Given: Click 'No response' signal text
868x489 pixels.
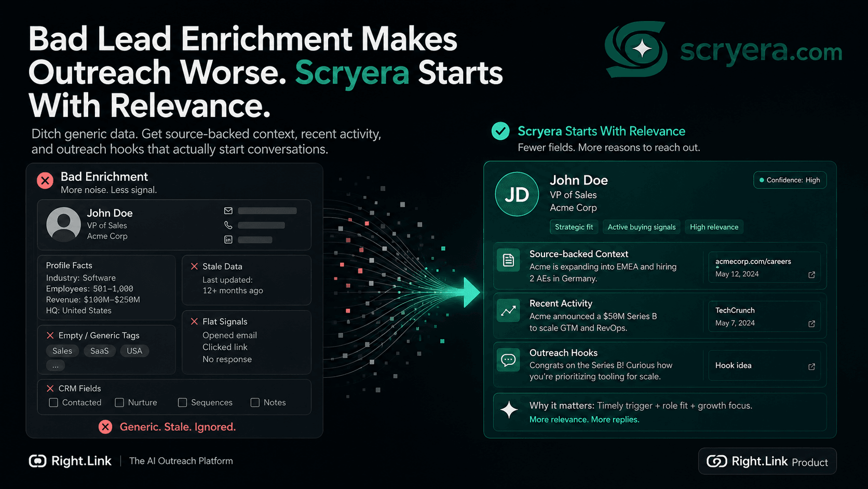Looking at the screenshot, I should [227, 359].
